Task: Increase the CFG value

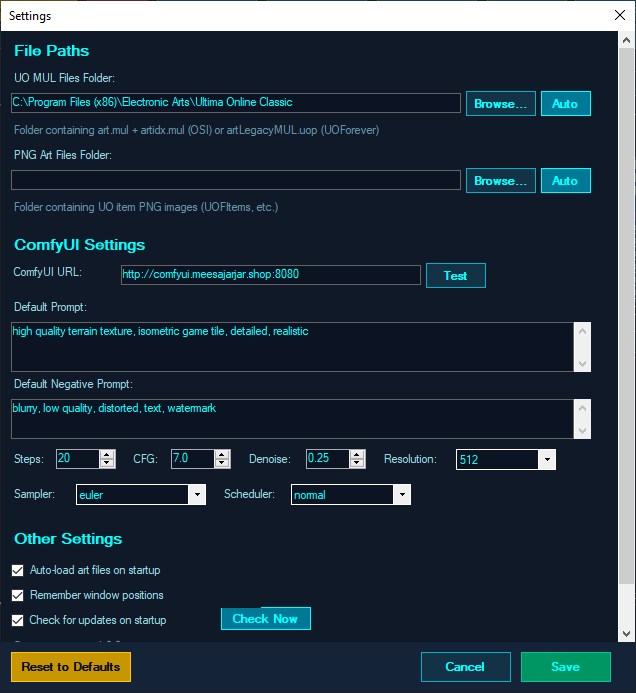Action: tap(222, 454)
